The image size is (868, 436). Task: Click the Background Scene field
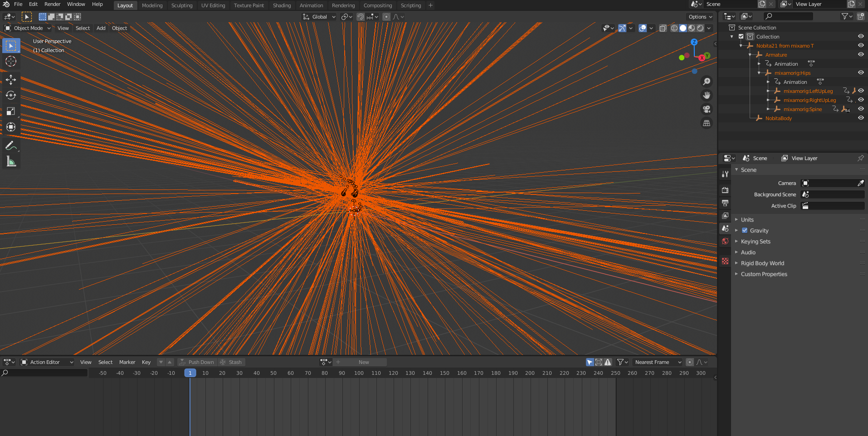833,194
